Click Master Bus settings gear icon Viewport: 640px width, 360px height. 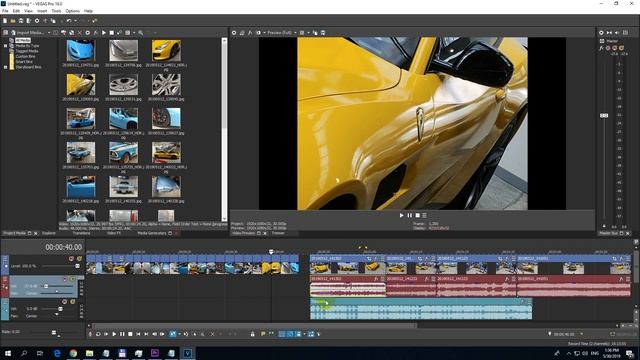pyautogui.click(x=601, y=33)
